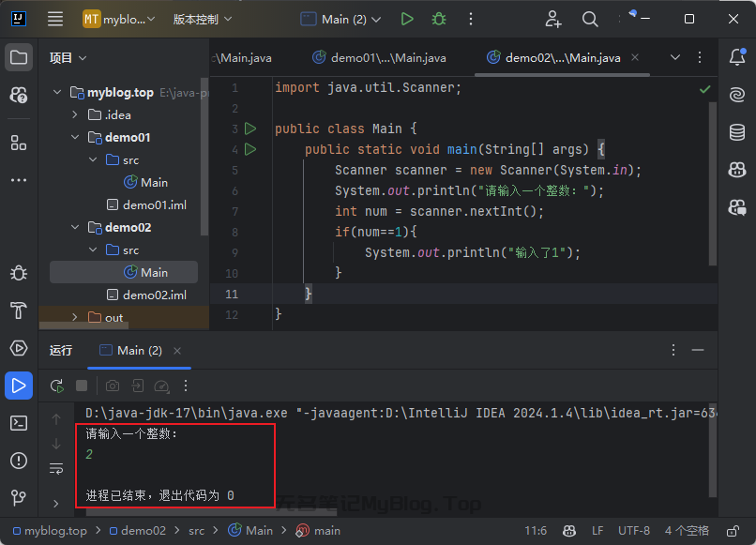
Task: Open the Debug tool window bug icon
Action: (19, 273)
